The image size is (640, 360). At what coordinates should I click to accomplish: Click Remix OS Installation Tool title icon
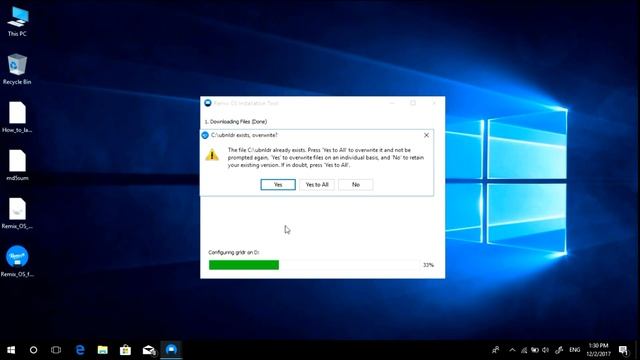point(208,103)
